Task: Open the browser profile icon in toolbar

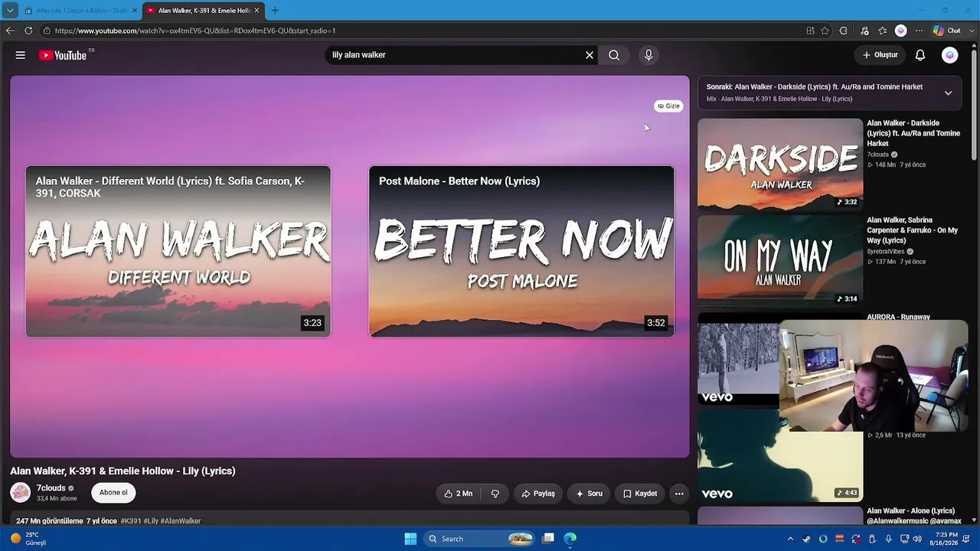Action: 901,31
